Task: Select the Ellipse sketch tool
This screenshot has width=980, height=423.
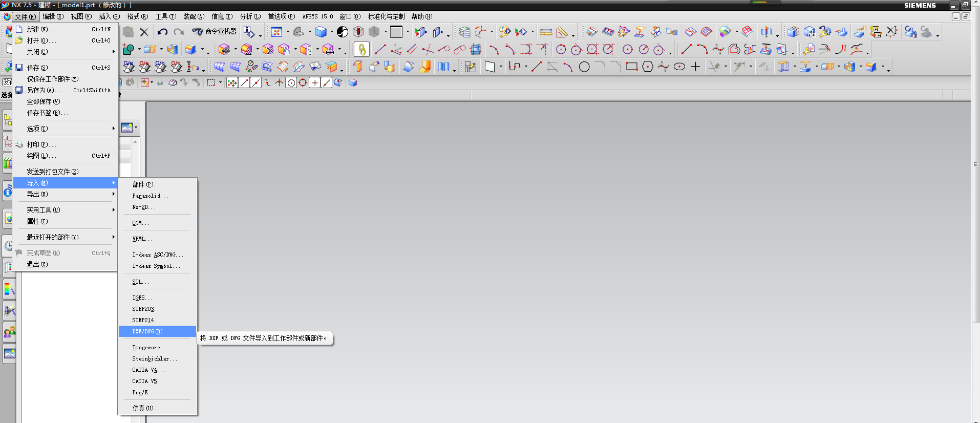Action: click(679, 67)
